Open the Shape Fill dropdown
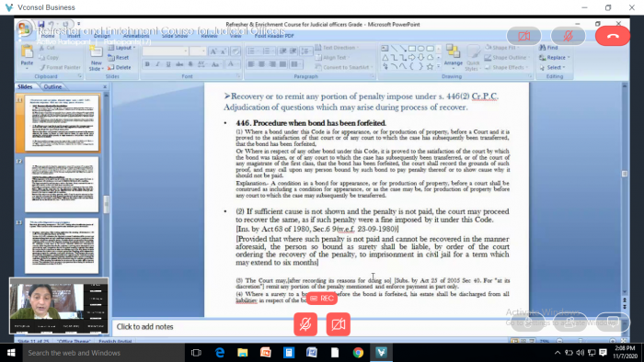This screenshot has width=644, height=362. coord(501,48)
